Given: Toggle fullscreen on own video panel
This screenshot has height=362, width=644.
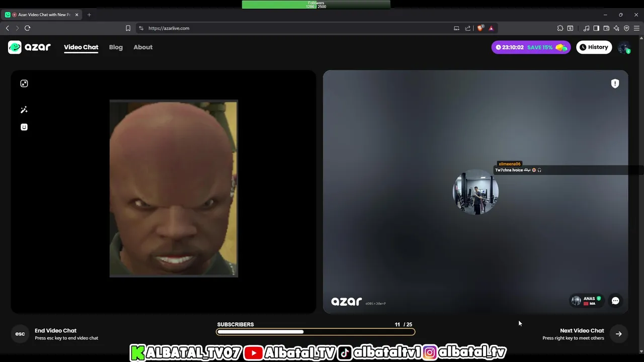Looking at the screenshot, I should [24, 83].
